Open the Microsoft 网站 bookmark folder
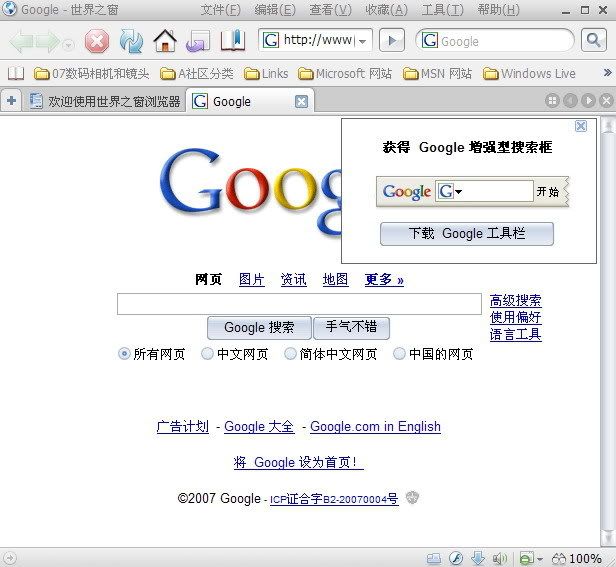The height and width of the screenshot is (567, 616). tap(345, 73)
